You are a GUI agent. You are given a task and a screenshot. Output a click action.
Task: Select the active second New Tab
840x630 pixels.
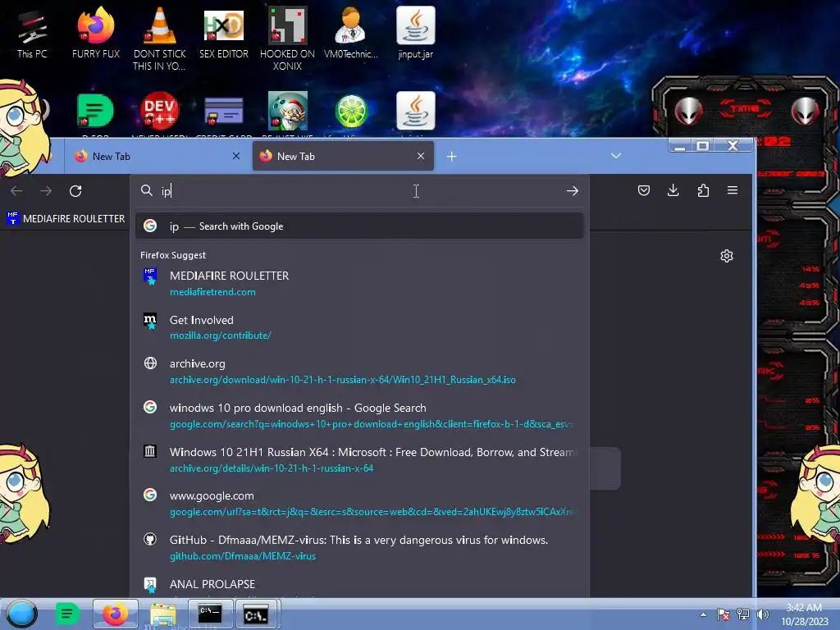coord(343,156)
